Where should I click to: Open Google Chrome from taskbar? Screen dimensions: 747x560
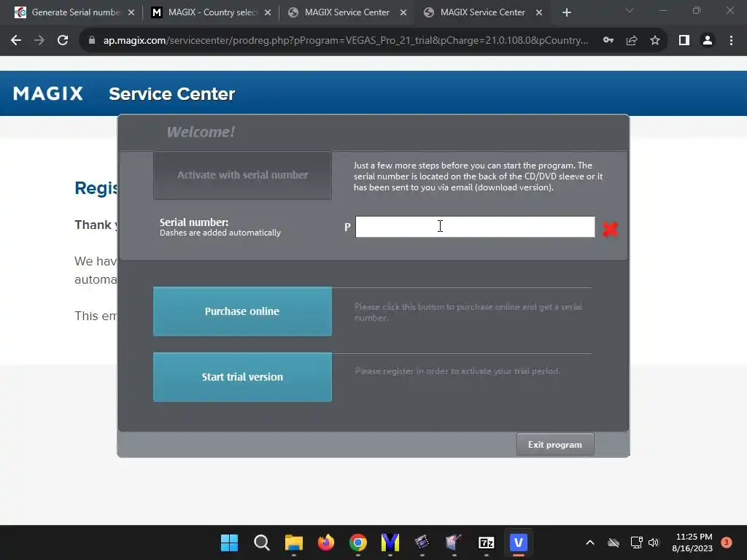click(x=358, y=542)
